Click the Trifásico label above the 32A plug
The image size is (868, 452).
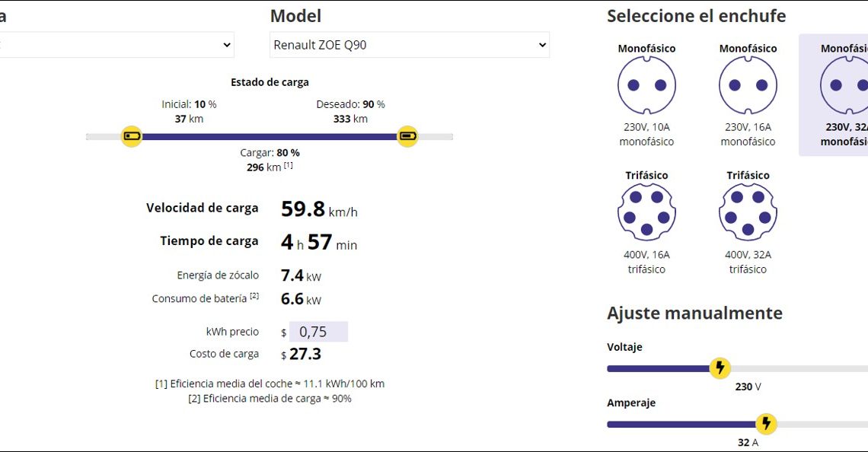tap(748, 176)
